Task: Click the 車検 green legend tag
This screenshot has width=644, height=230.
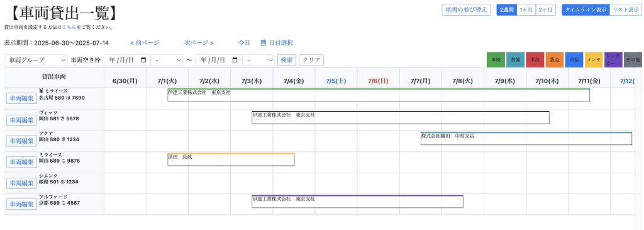Action: (x=496, y=60)
